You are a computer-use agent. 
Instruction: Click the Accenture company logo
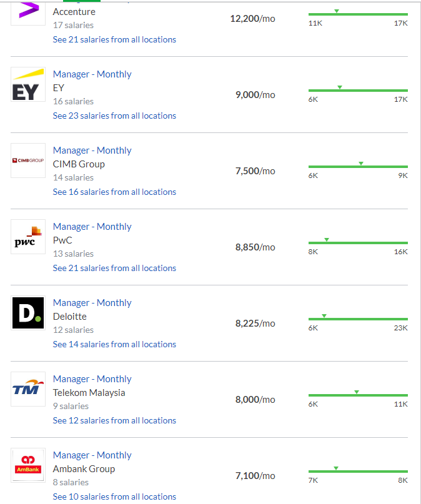pyautogui.click(x=28, y=13)
